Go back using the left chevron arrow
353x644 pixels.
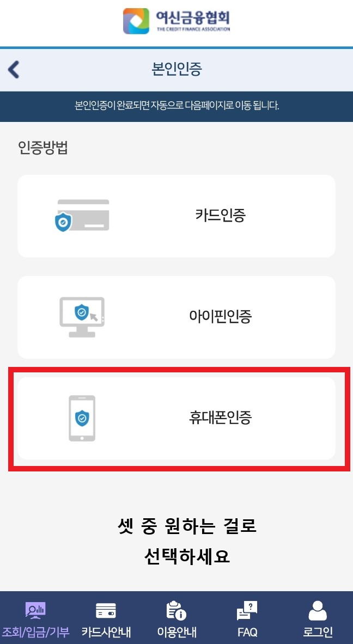(x=14, y=70)
